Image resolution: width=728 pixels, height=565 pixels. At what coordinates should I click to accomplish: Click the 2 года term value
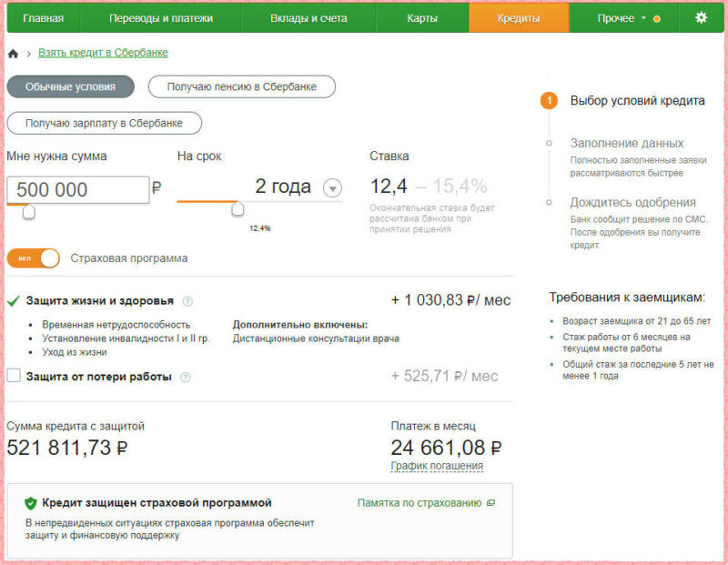(x=283, y=187)
